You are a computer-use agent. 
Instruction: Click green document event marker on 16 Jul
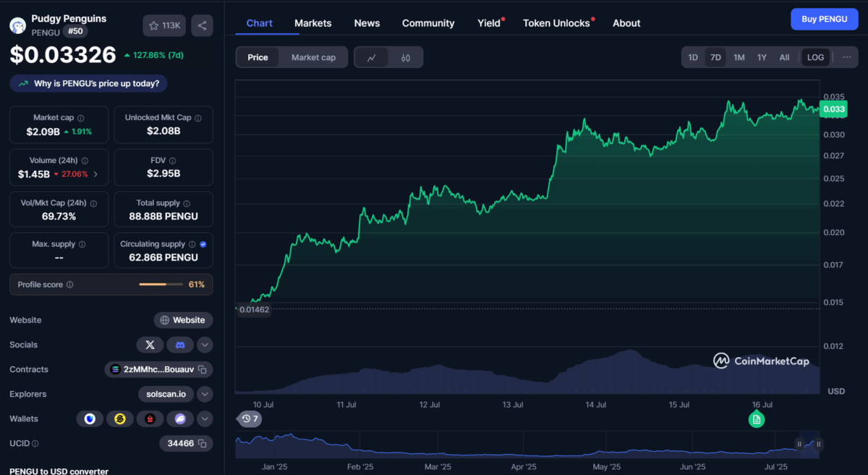[756, 419]
